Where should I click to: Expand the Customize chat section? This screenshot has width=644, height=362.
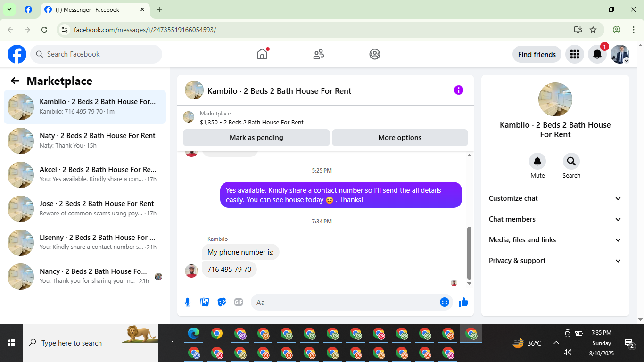point(555,198)
